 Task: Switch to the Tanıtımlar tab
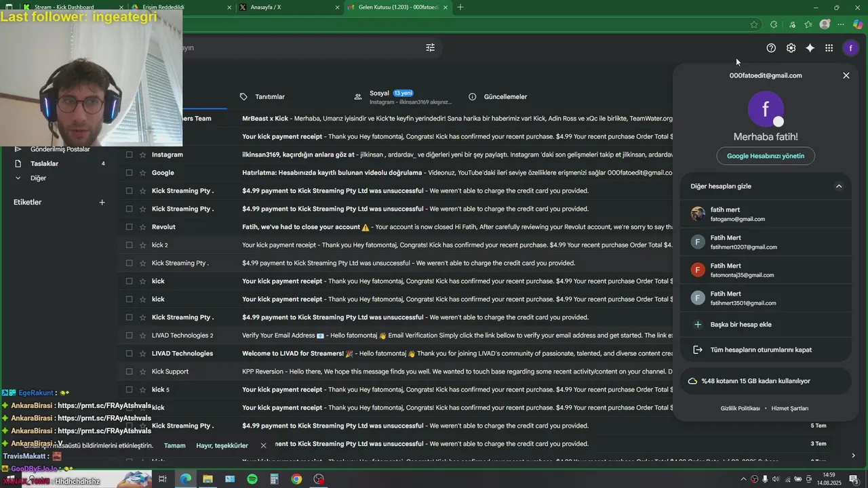coord(270,97)
